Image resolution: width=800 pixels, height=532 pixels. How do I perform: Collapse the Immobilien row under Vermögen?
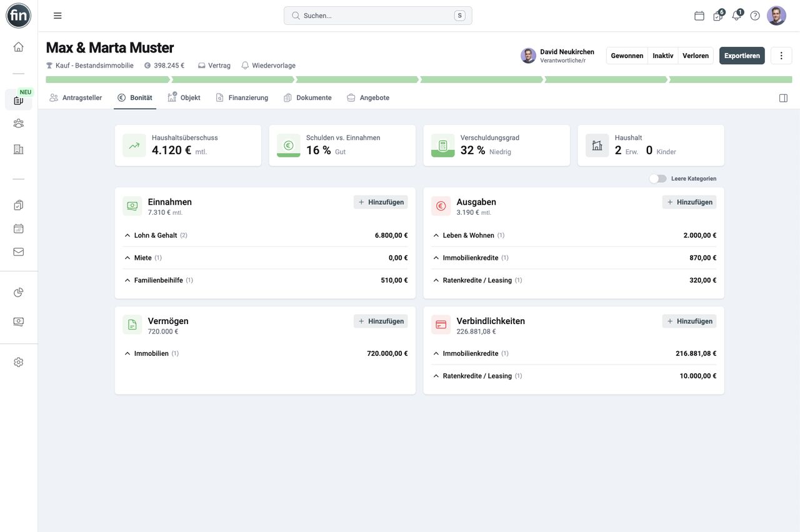265,353
